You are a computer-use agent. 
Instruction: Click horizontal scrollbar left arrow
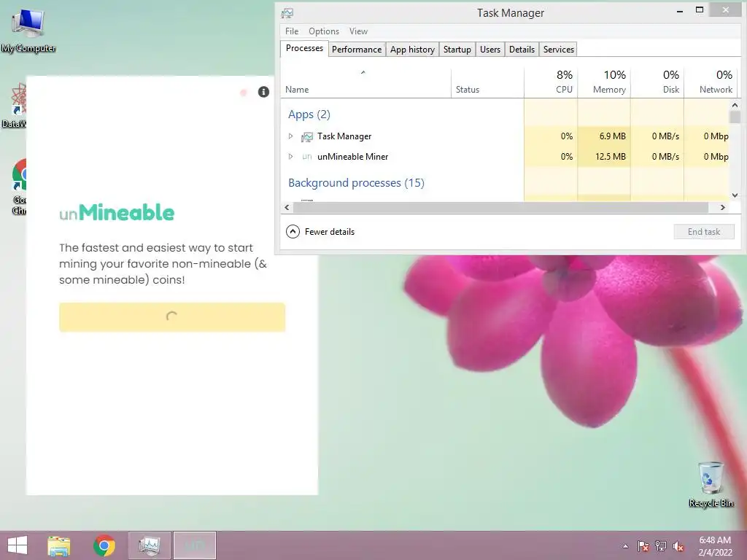point(287,208)
